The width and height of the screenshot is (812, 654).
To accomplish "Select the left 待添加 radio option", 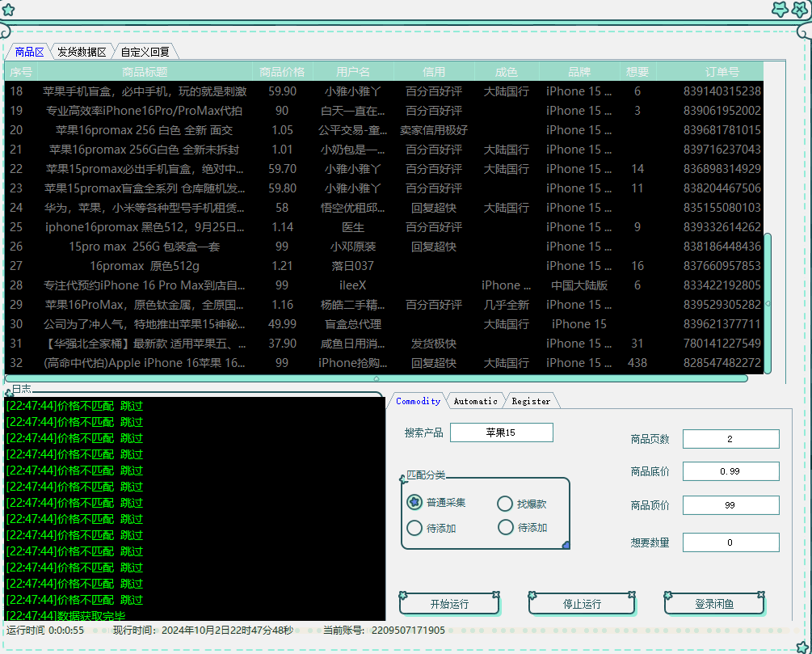I will click(x=414, y=528).
